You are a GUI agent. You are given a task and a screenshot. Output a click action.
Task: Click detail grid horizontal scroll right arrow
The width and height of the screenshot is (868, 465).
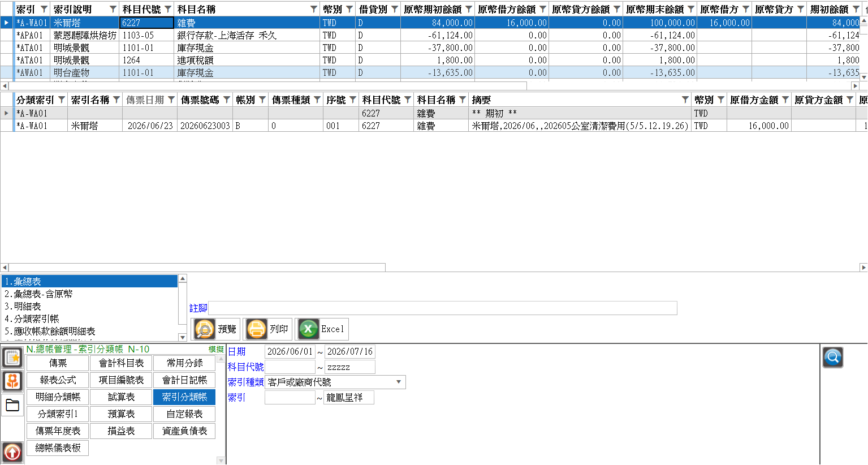pyautogui.click(x=863, y=267)
